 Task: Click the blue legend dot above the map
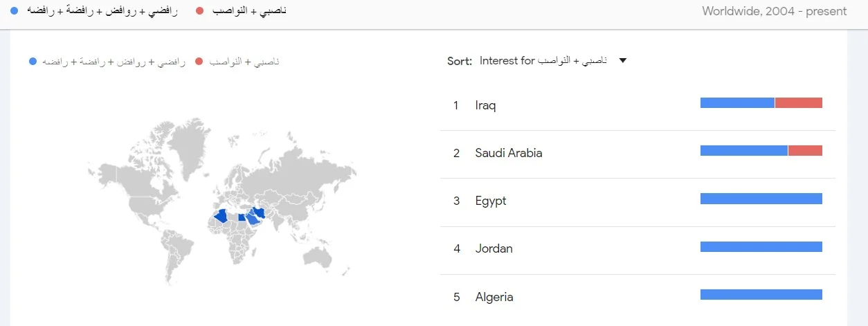tap(33, 62)
